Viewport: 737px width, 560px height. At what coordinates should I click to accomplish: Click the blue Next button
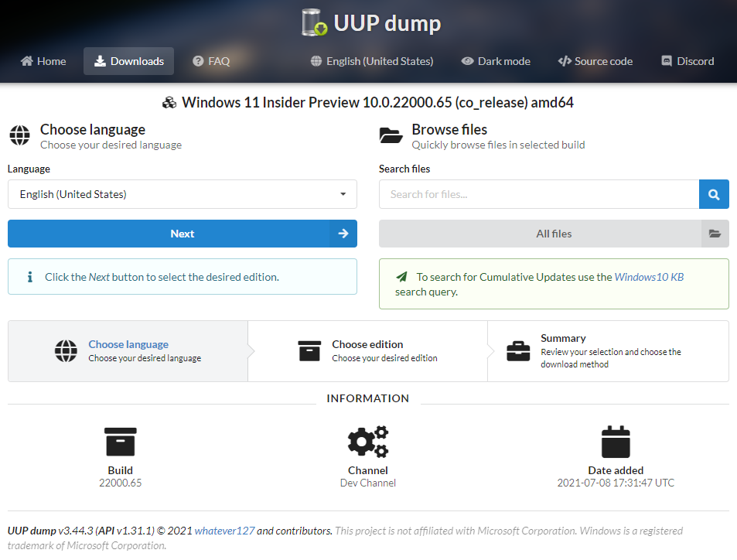(x=183, y=234)
